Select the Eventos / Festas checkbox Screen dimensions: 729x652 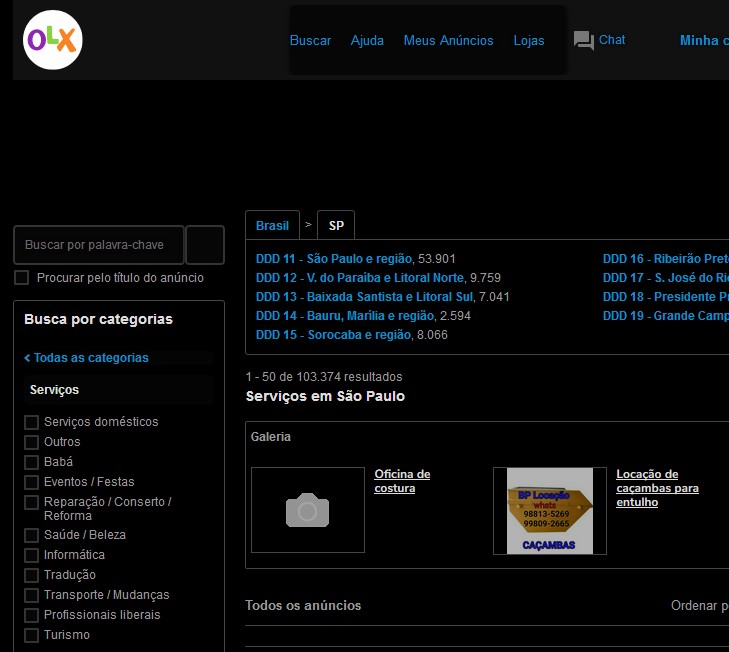click(x=31, y=482)
